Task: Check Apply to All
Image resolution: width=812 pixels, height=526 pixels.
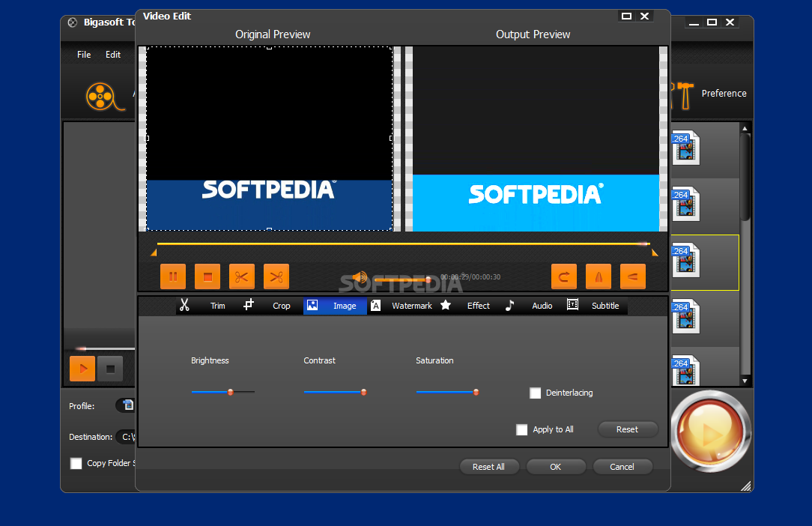Action: (522, 429)
